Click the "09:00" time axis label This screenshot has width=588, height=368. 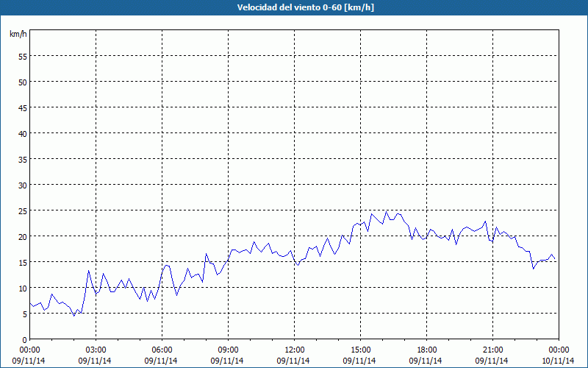coord(228,350)
